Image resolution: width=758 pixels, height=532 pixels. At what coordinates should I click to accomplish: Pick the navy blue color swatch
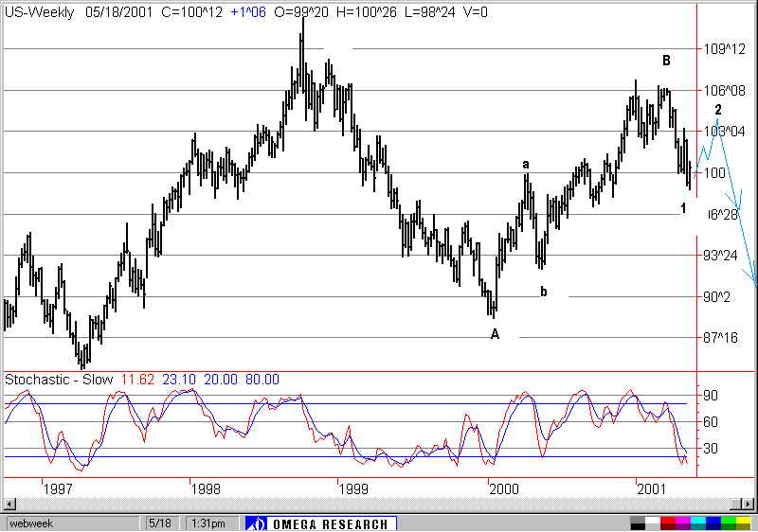(x=713, y=526)
